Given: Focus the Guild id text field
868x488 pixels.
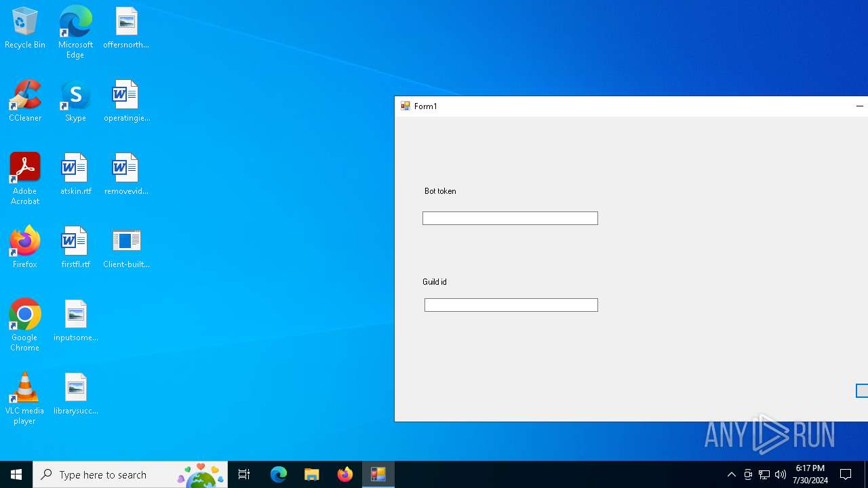Looking at the screenshot, I should click(x=511, y=305).
